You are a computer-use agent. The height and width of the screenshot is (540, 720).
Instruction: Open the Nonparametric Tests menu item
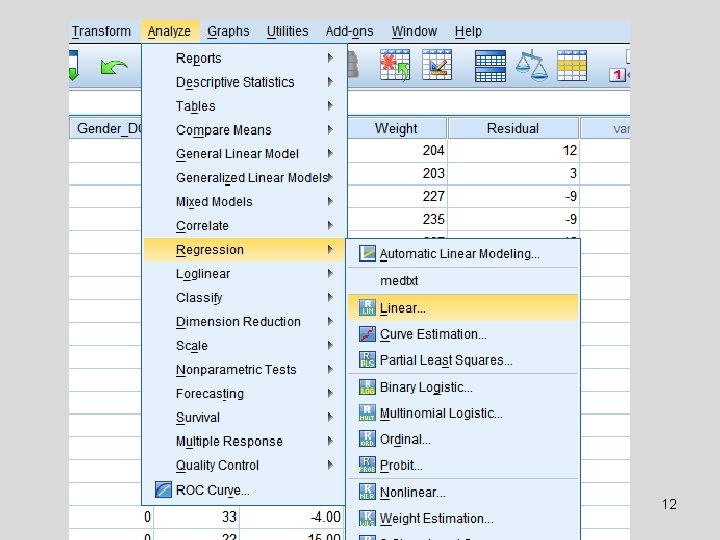point(244,369)
